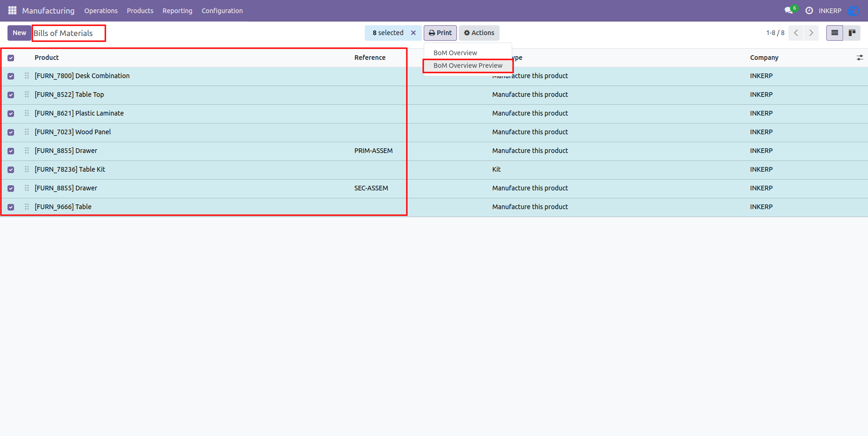The image size is (868, 436).
Task: Grab drag handle for Wood Panel row
Action: (27, 132)
